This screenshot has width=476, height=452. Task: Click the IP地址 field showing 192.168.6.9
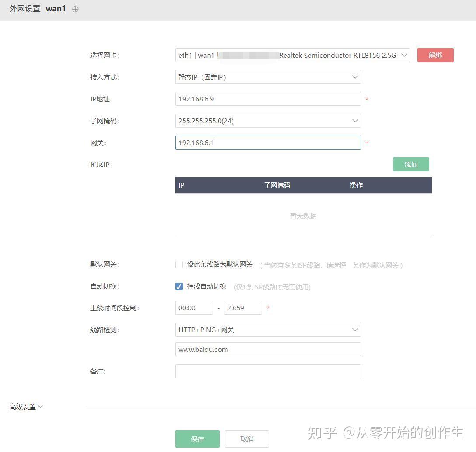coord(268,99)
